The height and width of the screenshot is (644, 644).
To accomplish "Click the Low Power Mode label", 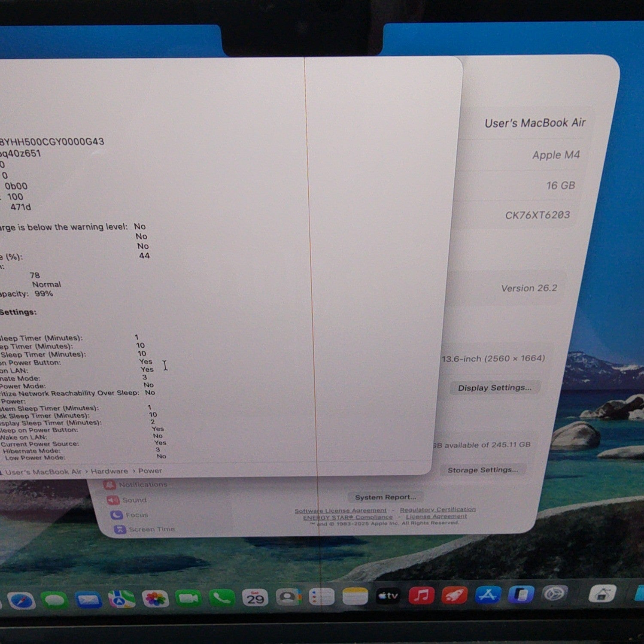I will (35, 458).
